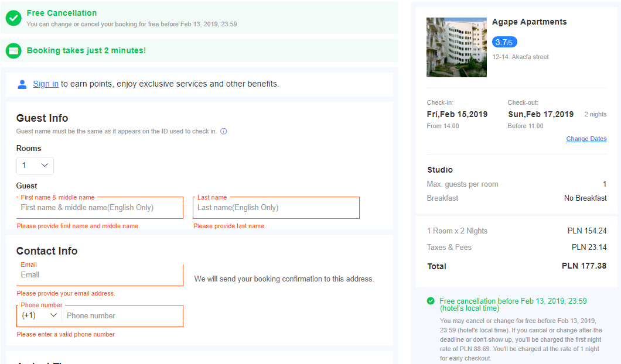Viewport: 621px width, 364px height.
Task: Click the green credit card booking icon
Action: [13, 51]
